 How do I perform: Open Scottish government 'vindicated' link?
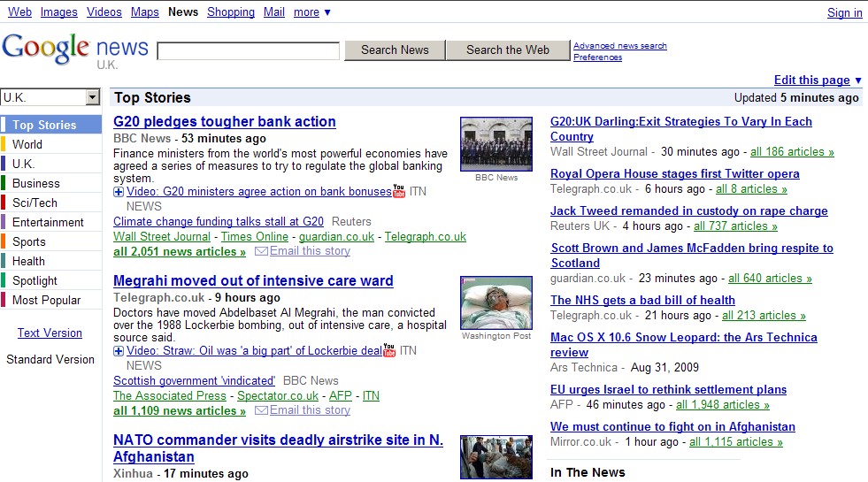[195, 380]
